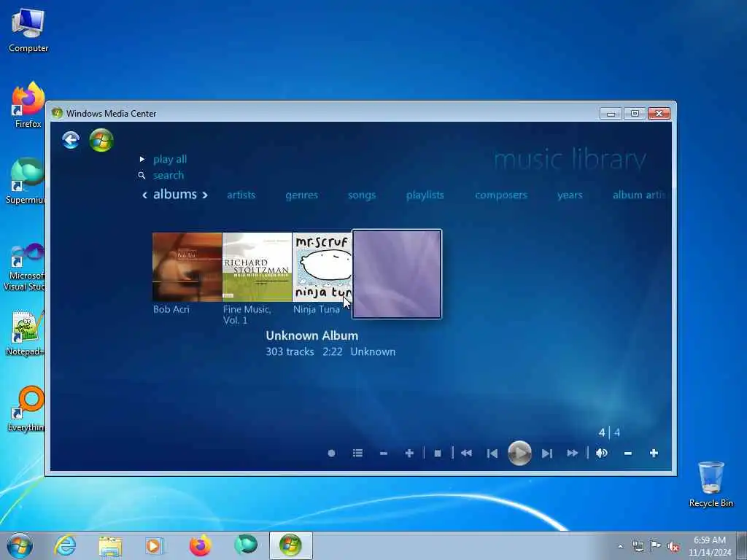Screen dimensions: 747x560
Task: Open the Recycle Bin
Action: 711,484
